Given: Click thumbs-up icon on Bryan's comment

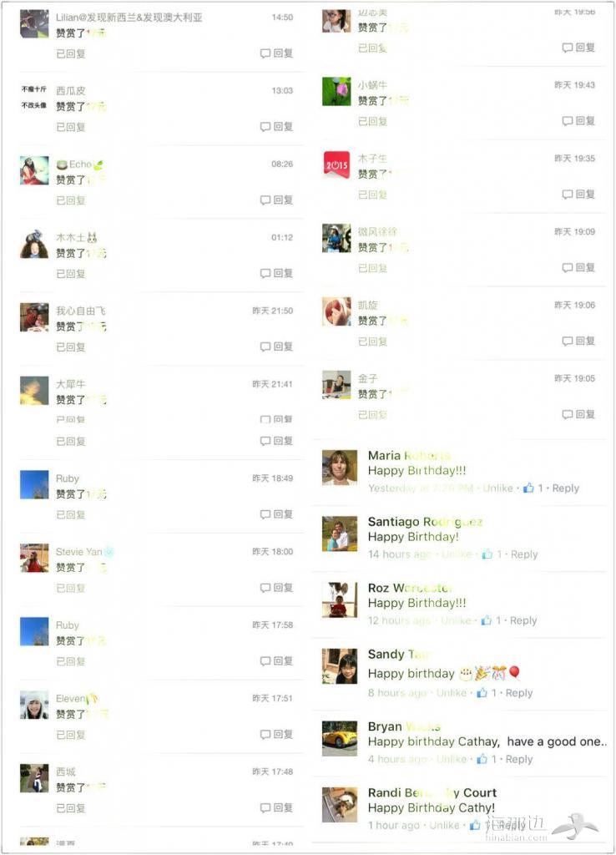Looking at the screenshot, I should pos(482,759).
